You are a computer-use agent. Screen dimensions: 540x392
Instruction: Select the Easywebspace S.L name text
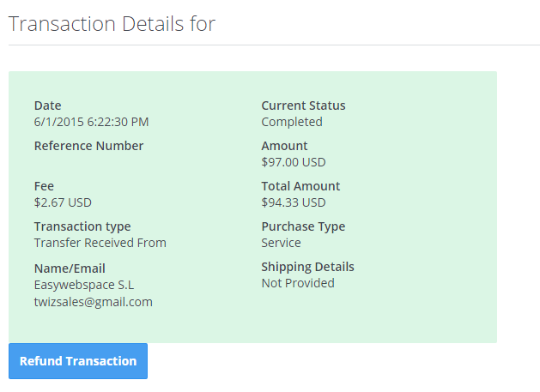pos(84,284)
